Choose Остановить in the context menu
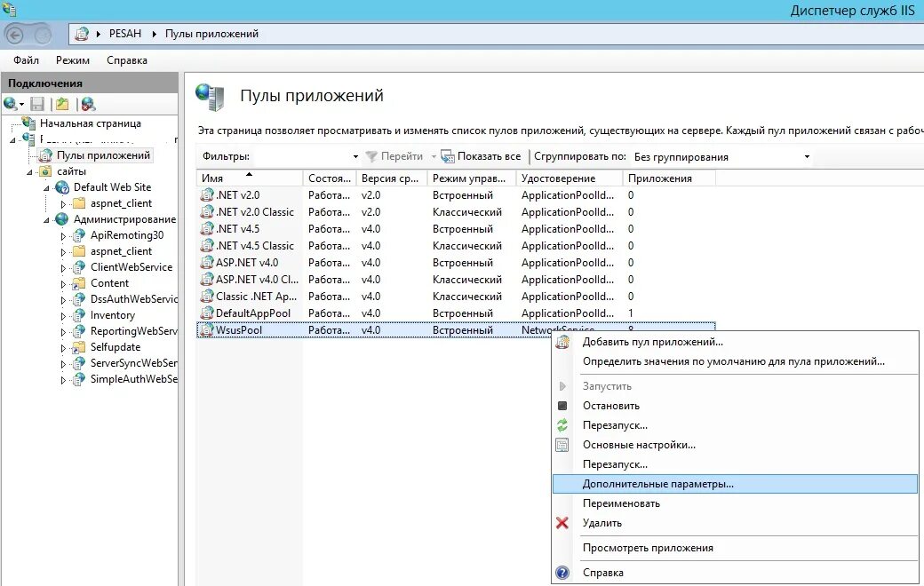The width and height of the screenshot is (924, 586). 735,406
